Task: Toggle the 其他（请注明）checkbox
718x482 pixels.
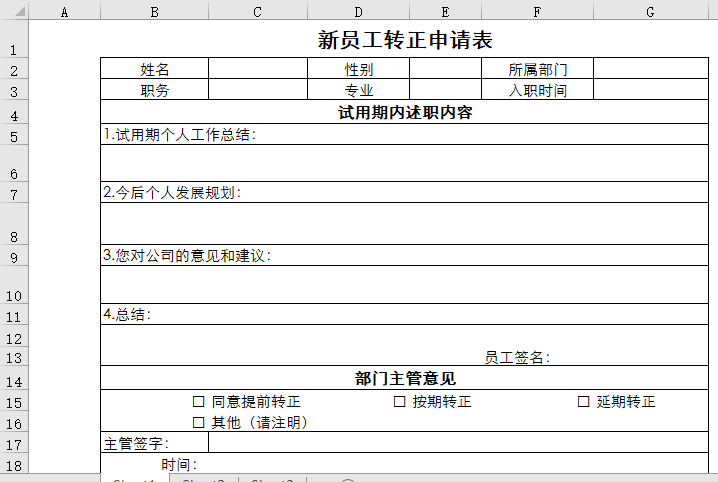Action: (198, 422)
